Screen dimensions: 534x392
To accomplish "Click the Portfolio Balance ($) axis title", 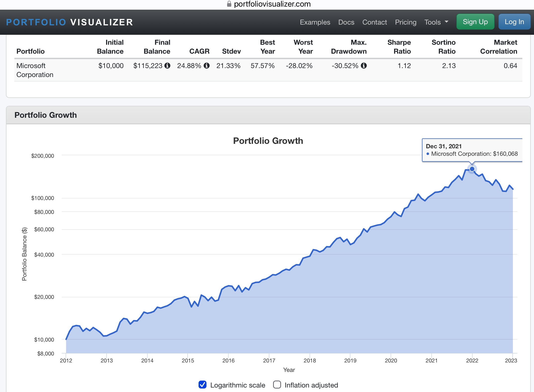I will (24, 254).
